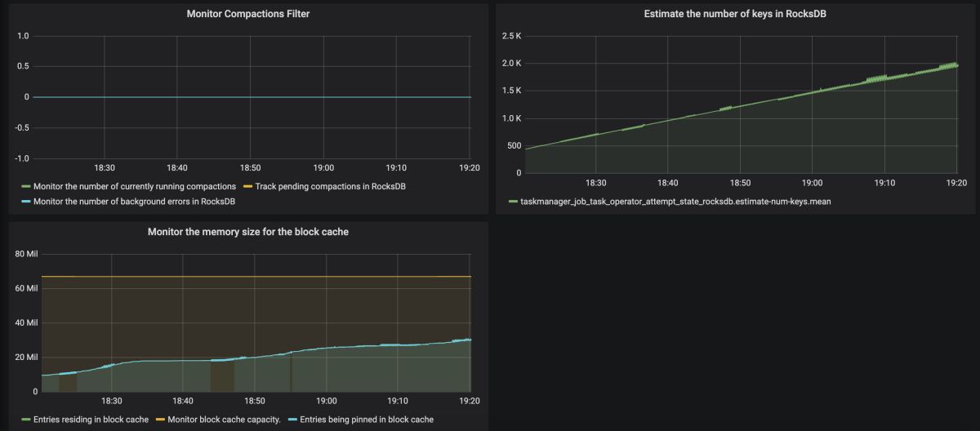The height and width of the screenshot is (431, 980).
Task: Click yellow swatch for block cache capacity
Action: pos(158,420)
